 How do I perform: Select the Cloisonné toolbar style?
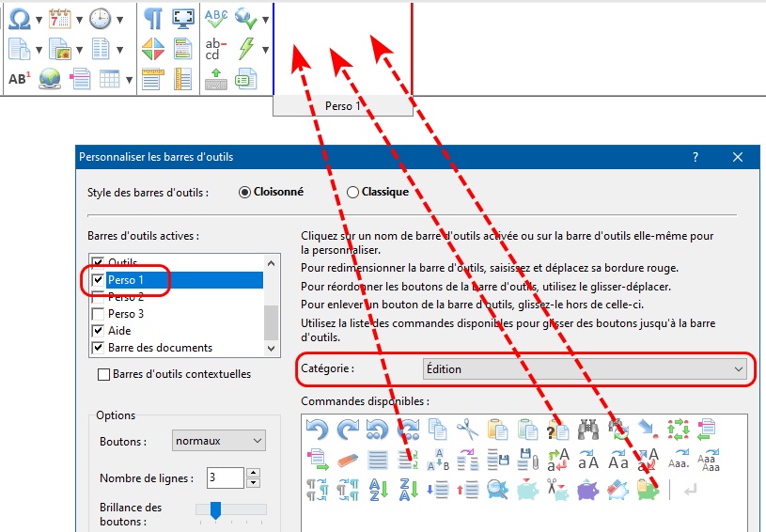click(x=245, y=192)
